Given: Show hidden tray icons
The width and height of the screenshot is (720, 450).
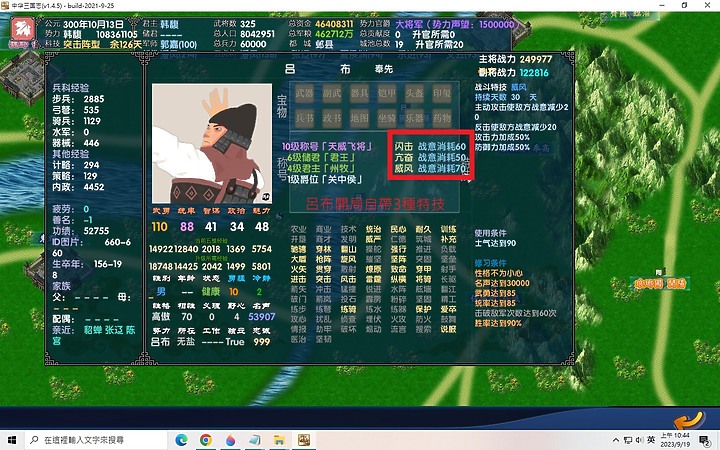Looking at the screenshot, I should (616, 440).
